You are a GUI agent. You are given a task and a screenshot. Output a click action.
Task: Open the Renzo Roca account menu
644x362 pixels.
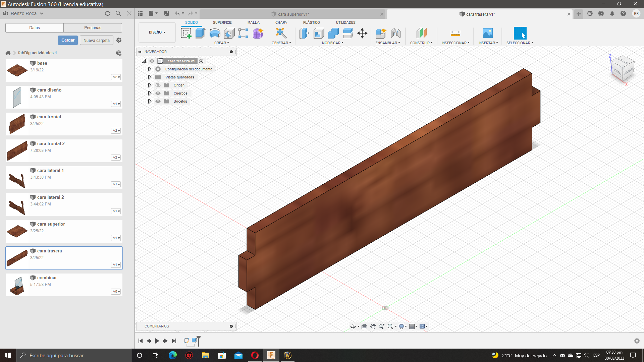[23, 13]
